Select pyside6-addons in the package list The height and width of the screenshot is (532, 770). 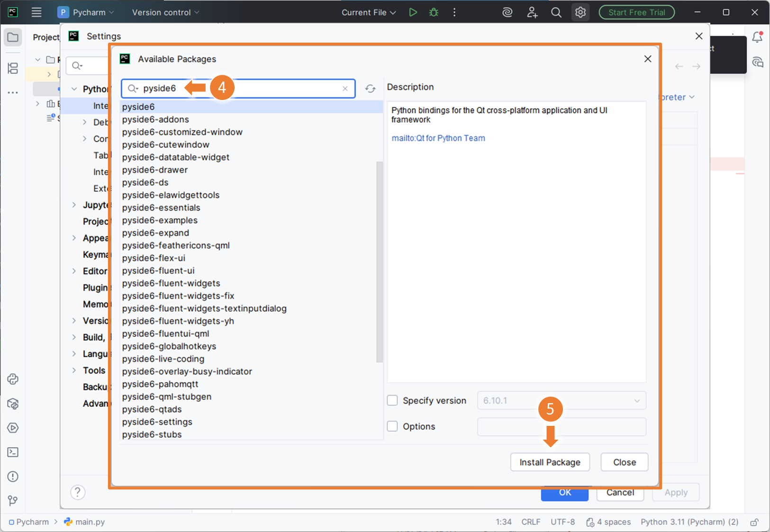click(x=252, y=119)
